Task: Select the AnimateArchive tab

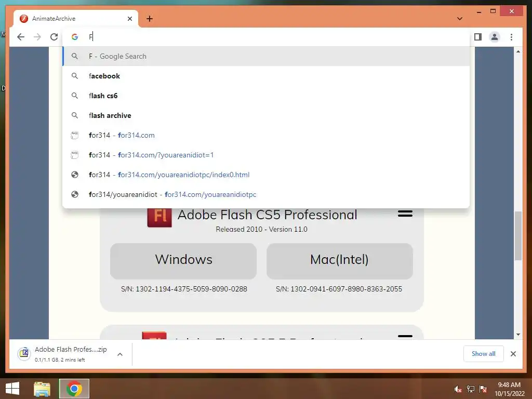Action: pyautogui.click(x=76, y=19)
